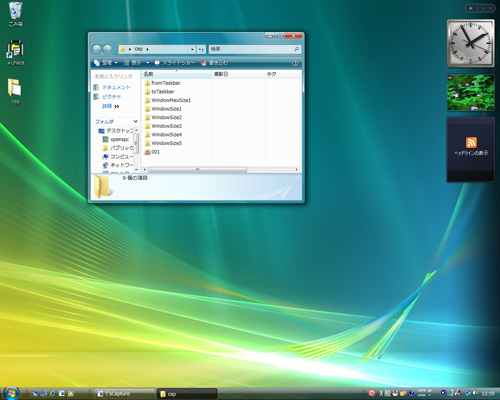Click the cap breadcrumb in the address bar
The width and height of the screenshot is (500, 400).
coord(139,49)
